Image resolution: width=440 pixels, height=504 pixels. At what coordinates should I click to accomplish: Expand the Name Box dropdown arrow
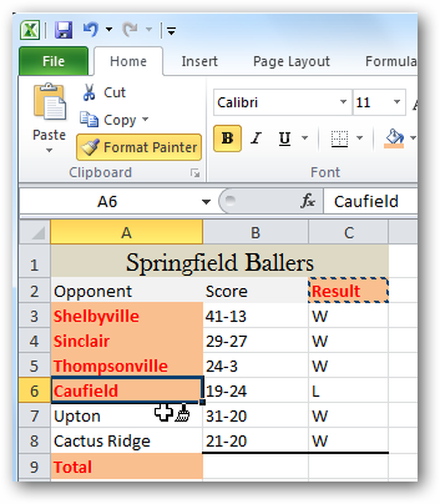(206, 202)
